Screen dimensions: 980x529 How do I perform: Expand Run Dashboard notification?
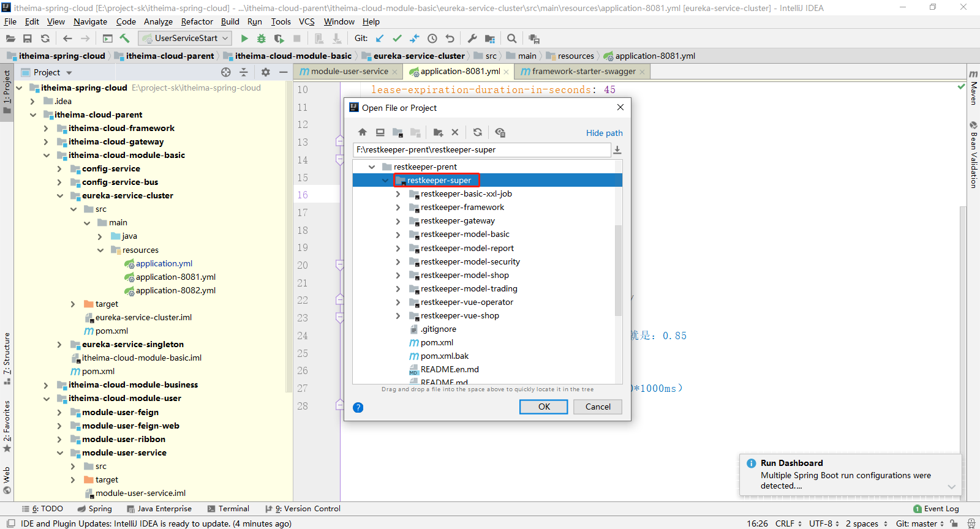pos(951,487)
